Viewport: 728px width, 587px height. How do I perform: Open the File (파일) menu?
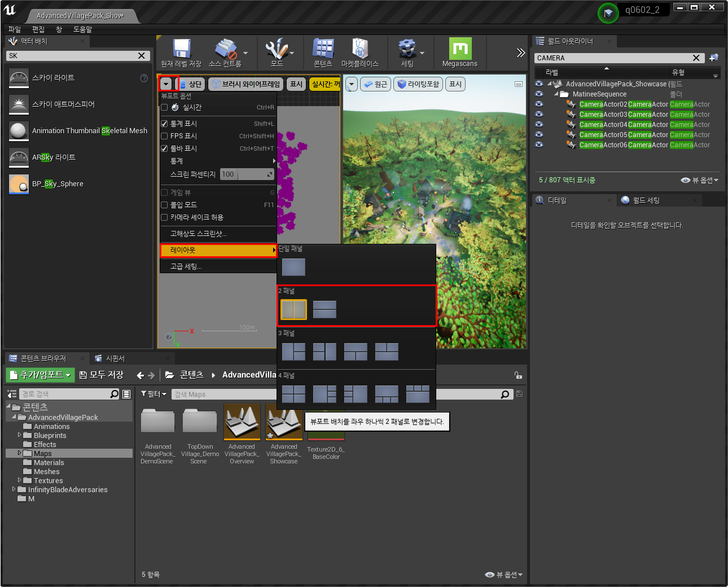[x=15, y=29]
